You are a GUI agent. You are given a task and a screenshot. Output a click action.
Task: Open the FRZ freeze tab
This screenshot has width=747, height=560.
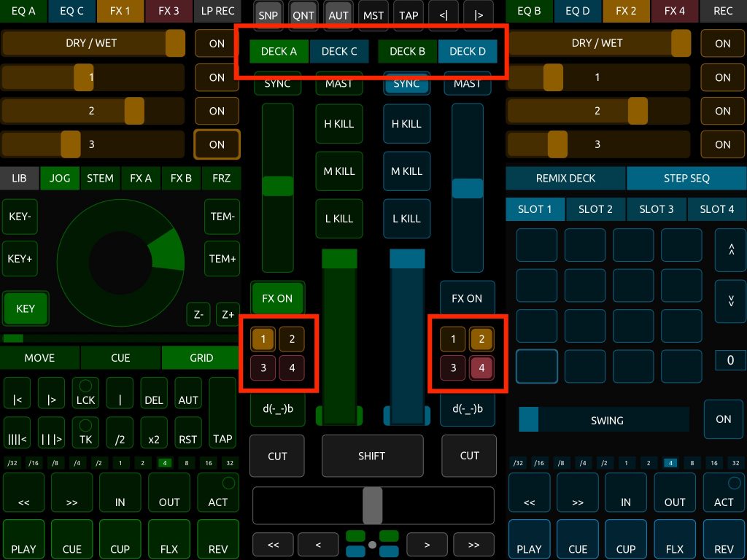pos(222,178)
